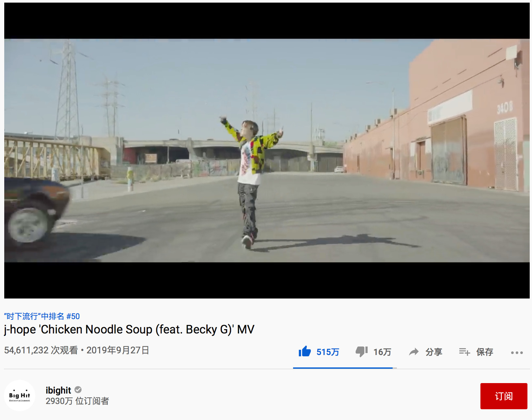Click the share arrow icon

tap(414, 352)
